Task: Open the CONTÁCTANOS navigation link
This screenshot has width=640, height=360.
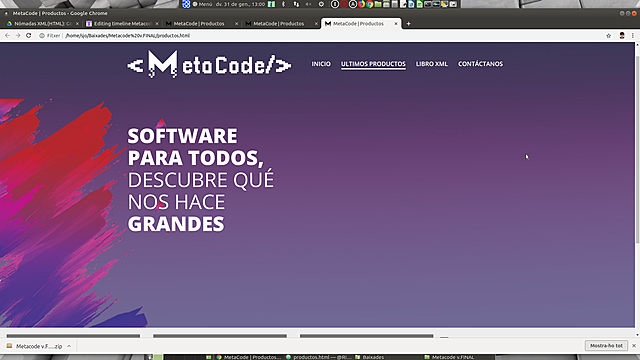Action: 480,64
